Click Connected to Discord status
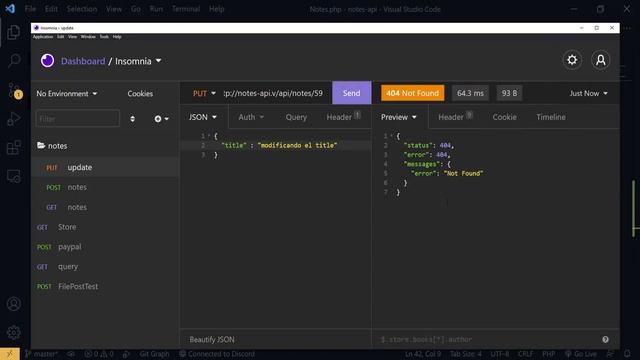Viewport: 640px width, 360px height. (217, 354)
